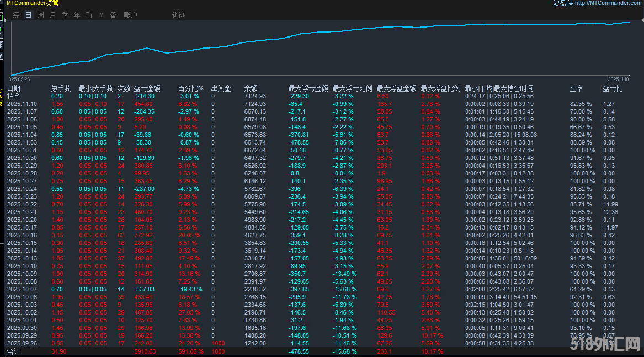
Task: Select the 年 yearly tab
Action: (77, 15)
